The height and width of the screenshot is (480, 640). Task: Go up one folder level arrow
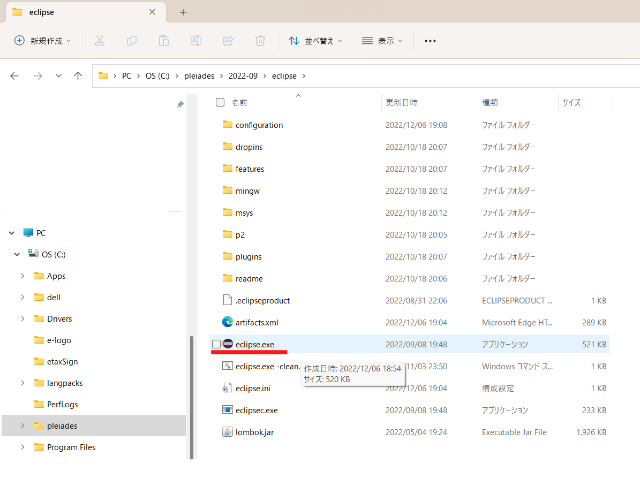(x=78, y=76)
